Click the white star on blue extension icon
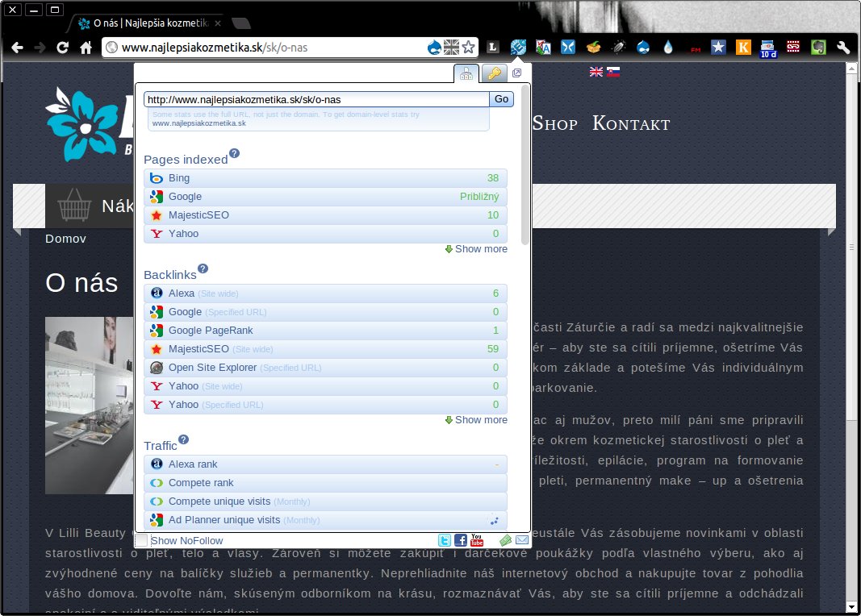This screenshot has height=616, width=861. [x=718, y=48]
